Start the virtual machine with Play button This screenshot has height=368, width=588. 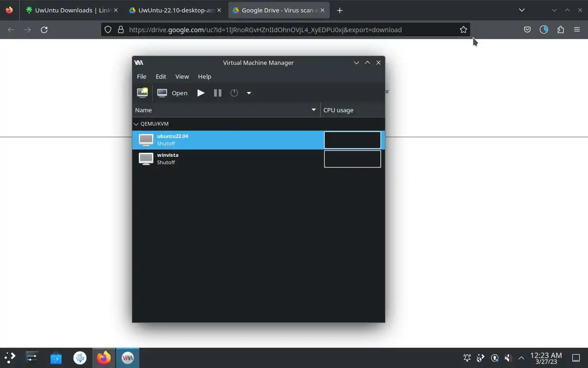201,93
